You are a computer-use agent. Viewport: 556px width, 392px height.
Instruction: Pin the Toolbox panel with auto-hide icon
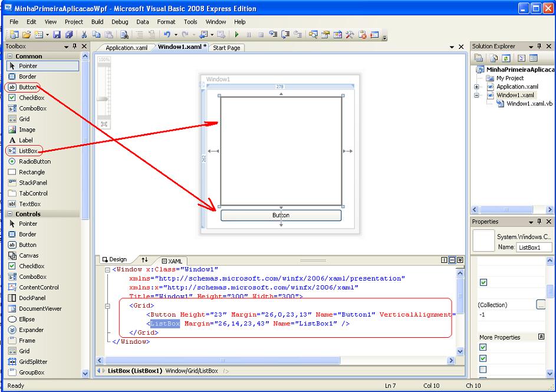(74, 46)
